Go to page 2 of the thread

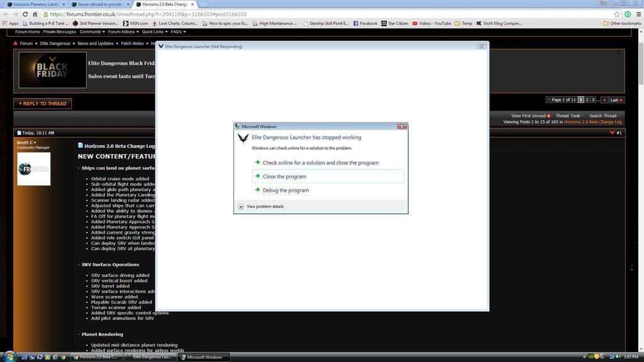(587, 100)
